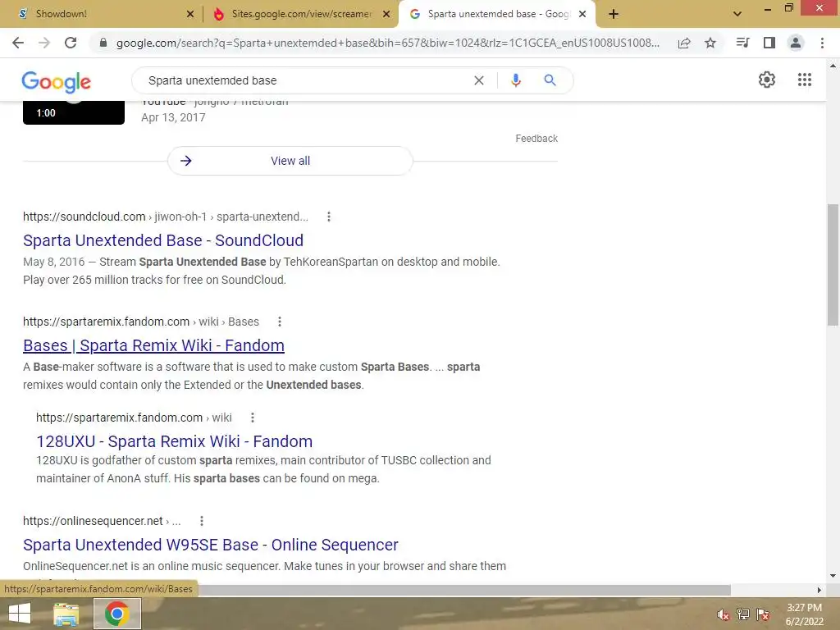
Task: Click the 1:00 video thumbnail
Action: pyautogui.click(x=74, y=112)
